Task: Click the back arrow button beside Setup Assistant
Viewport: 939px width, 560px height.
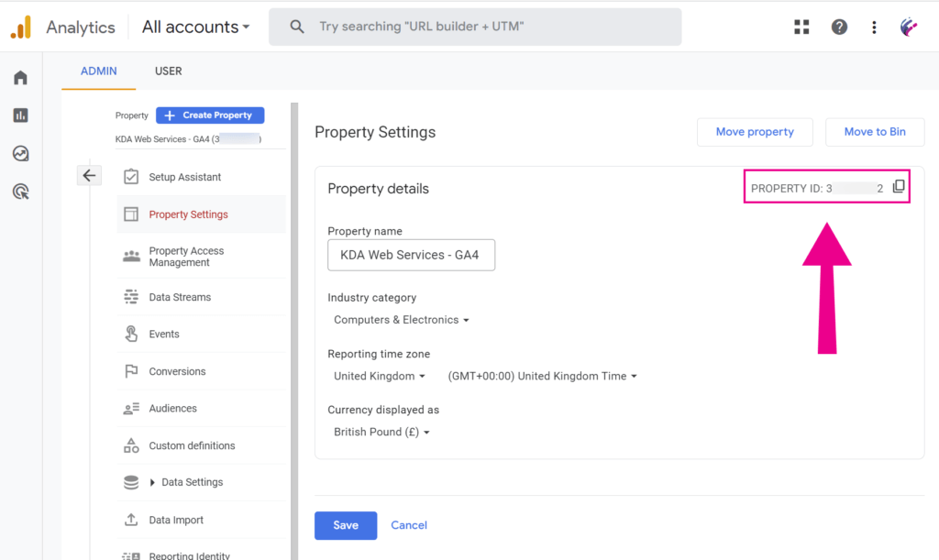Action: 89,175
